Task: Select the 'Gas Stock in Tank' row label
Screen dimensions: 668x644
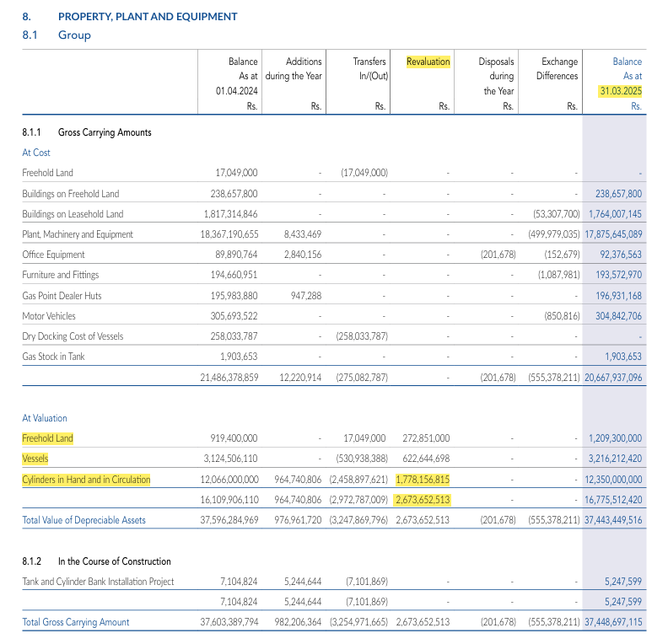Action: 53,357
